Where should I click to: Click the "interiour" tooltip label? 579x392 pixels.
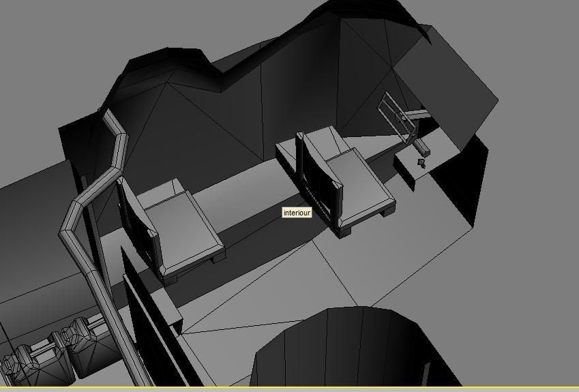coord(297,213)
